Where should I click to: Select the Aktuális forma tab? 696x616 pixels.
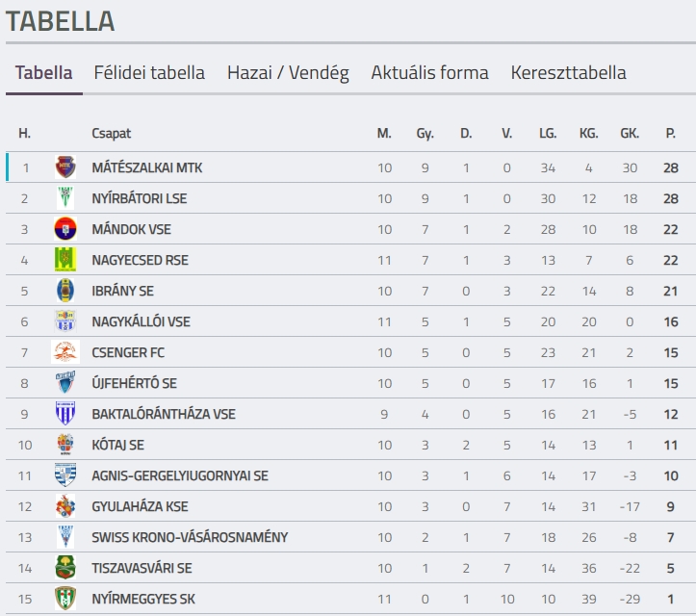click(429, 73)
